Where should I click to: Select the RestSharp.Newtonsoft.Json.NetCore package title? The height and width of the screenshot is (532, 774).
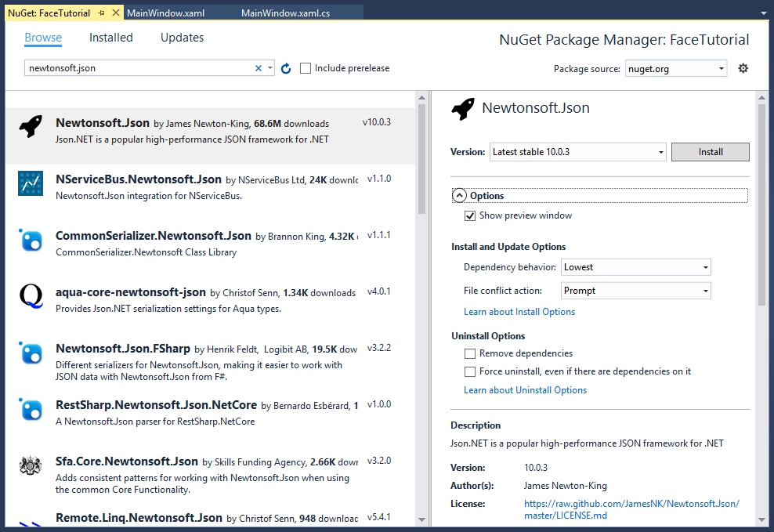click(156, 405)
